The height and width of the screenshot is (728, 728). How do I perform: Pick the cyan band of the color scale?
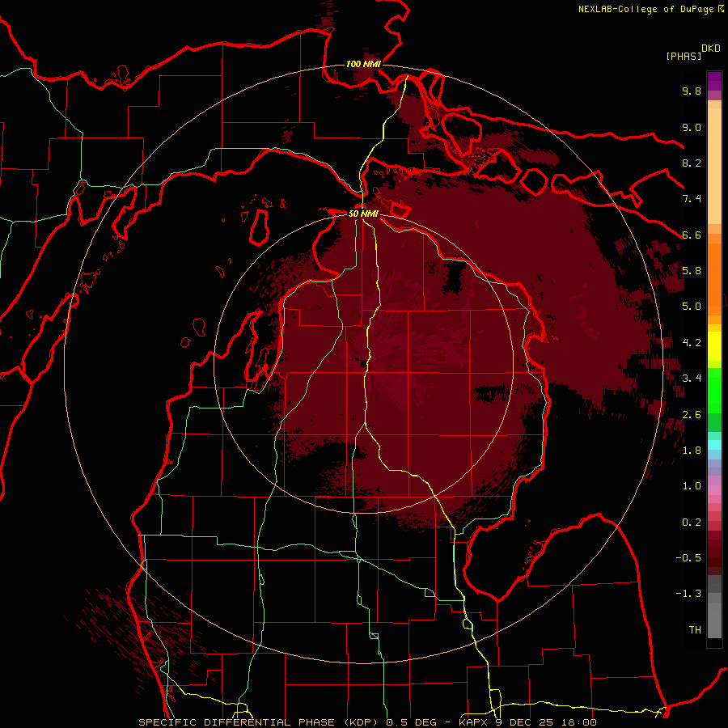point(714,444)
